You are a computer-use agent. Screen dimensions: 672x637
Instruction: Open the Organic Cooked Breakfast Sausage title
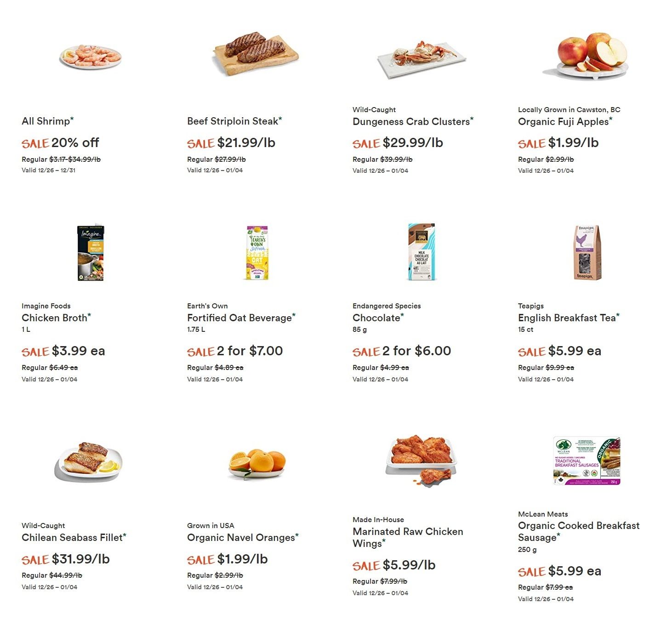coord(579,532)
